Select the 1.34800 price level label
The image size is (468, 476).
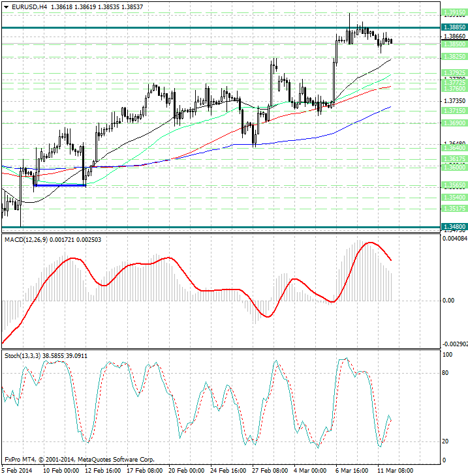(454, 227)
